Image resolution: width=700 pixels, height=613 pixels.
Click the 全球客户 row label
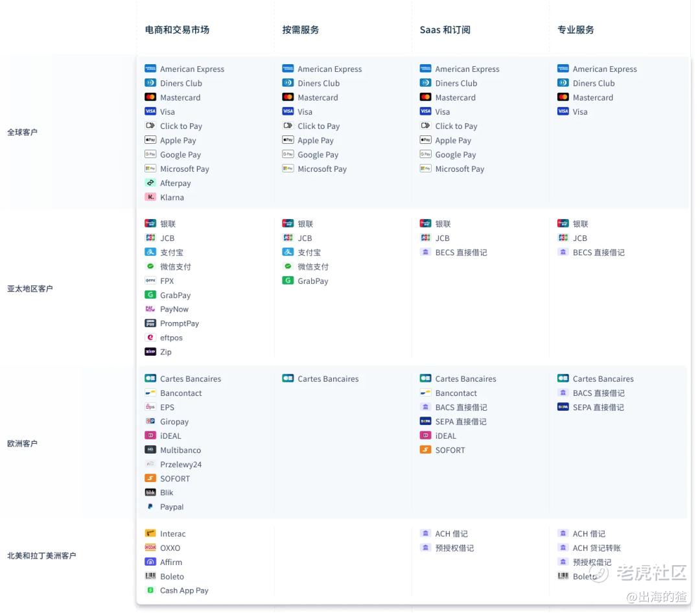(x=22, y=132)
